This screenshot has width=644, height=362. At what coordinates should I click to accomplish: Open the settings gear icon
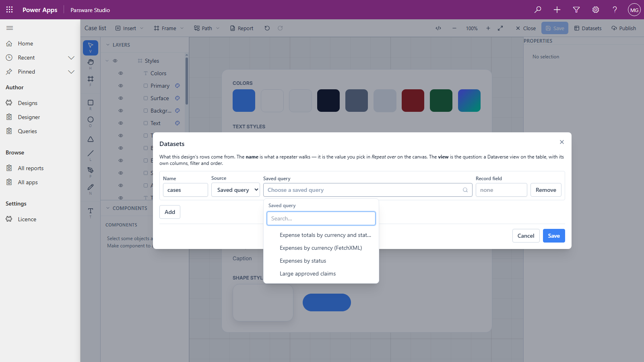[596, 10]
